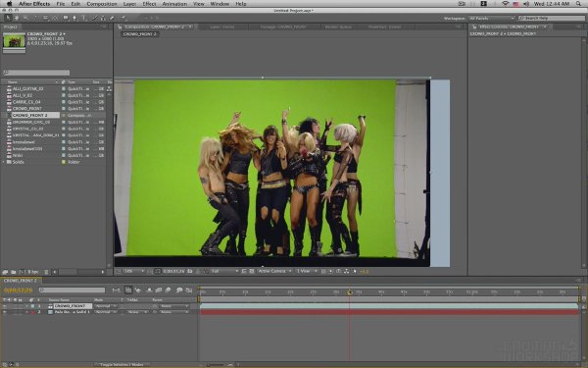Viewport: 588px width, 368px height.
Task: Select the Puppet Pin tool
Action: (x=123, y=18)
